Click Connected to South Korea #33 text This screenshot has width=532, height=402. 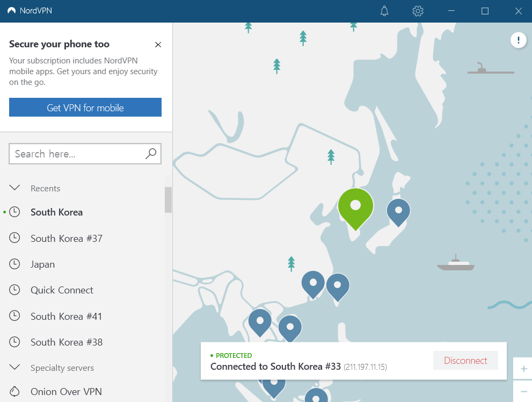(x=275, y=367)
